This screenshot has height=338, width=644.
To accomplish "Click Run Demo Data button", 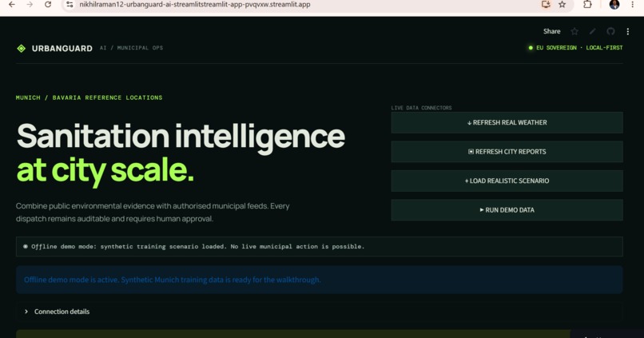I will point(507,210).
